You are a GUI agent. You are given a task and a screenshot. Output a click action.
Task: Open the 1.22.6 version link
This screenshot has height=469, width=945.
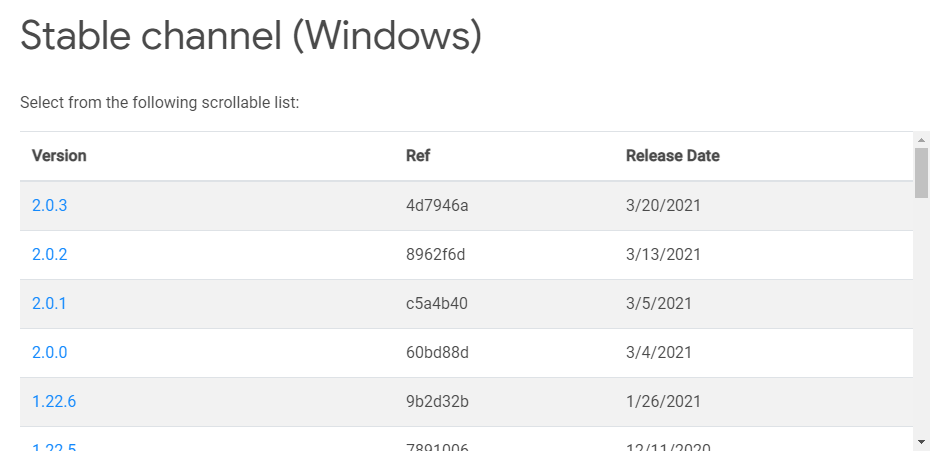[54, 401]
